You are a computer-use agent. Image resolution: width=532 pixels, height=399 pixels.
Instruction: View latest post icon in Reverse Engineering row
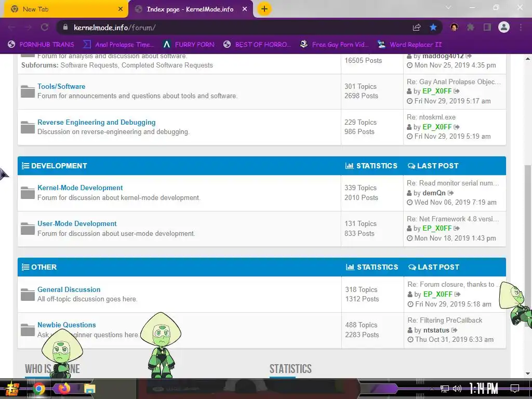point(457,127)
